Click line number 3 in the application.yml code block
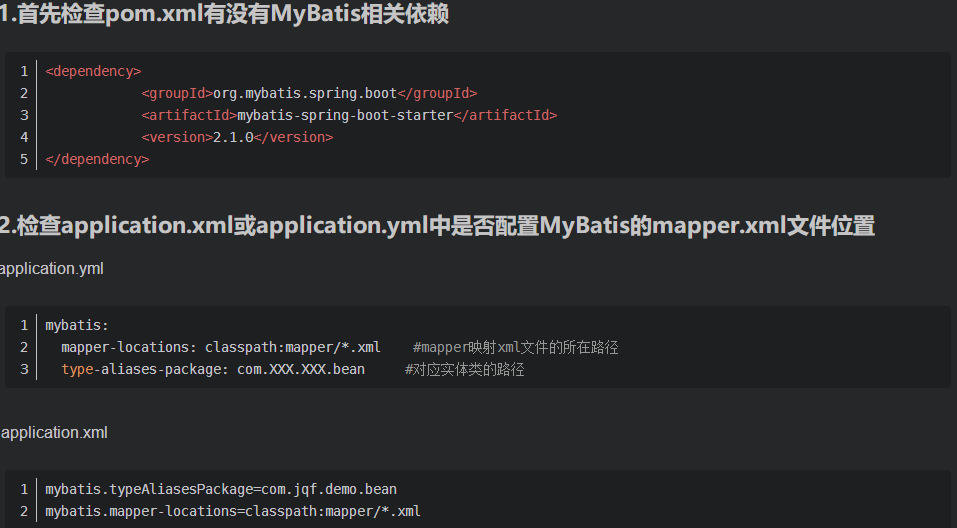Image resolution: width=957 pixels, height=528 pixels. click(24, 369)
